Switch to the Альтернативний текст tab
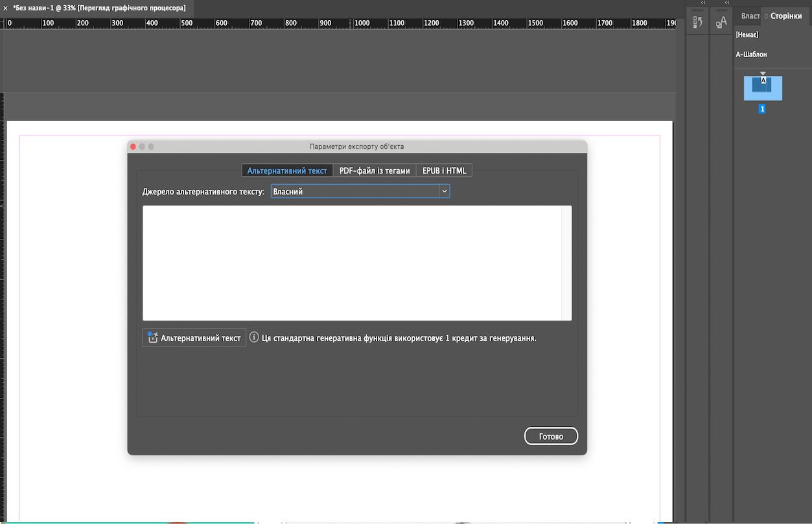This screenshot has height=524, width=812. (287, 170)
